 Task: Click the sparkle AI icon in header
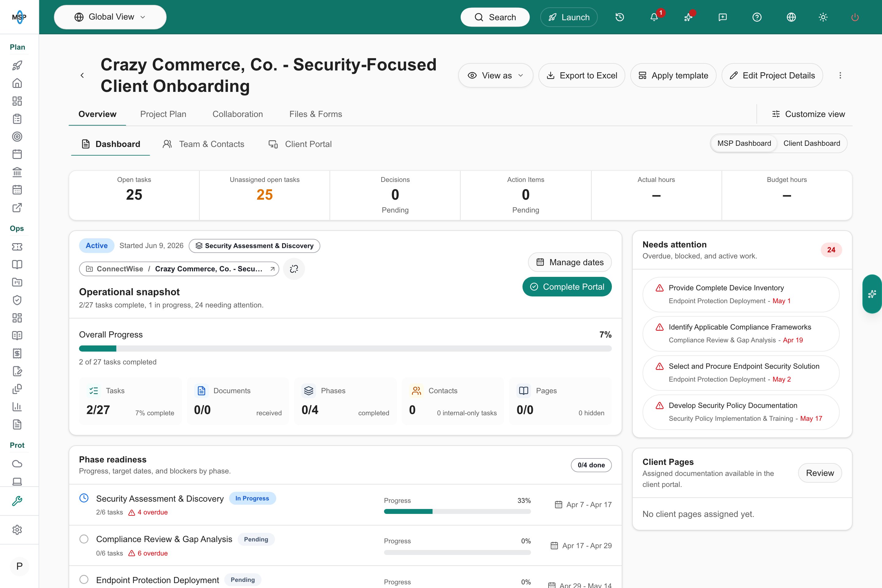click(x=688, y=17)
